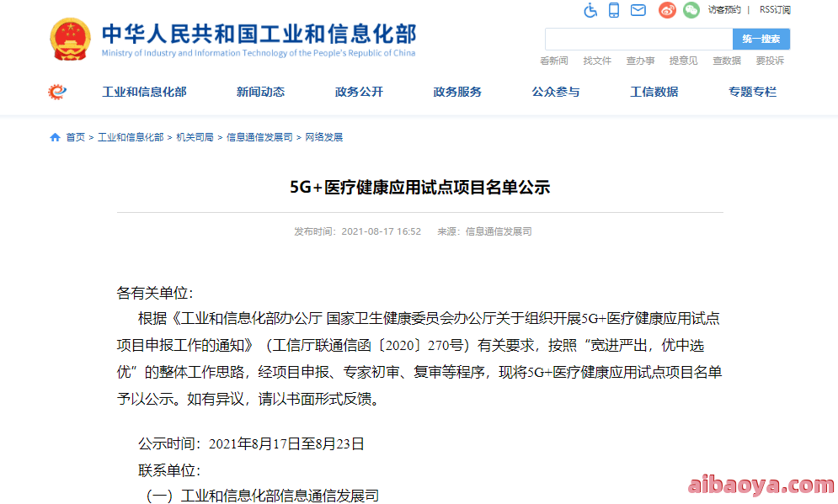Image resolution: width=838 pixels, height=504 pixels.
Task: Open the 工业和信息化部 nav menu
Action: point(144,92)
